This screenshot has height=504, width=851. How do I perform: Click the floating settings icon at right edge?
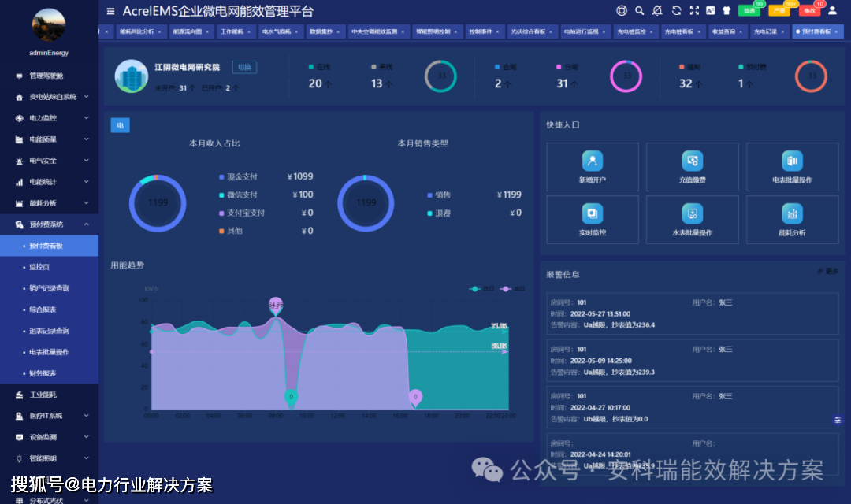pyautogui.click(x=838, y=420)
